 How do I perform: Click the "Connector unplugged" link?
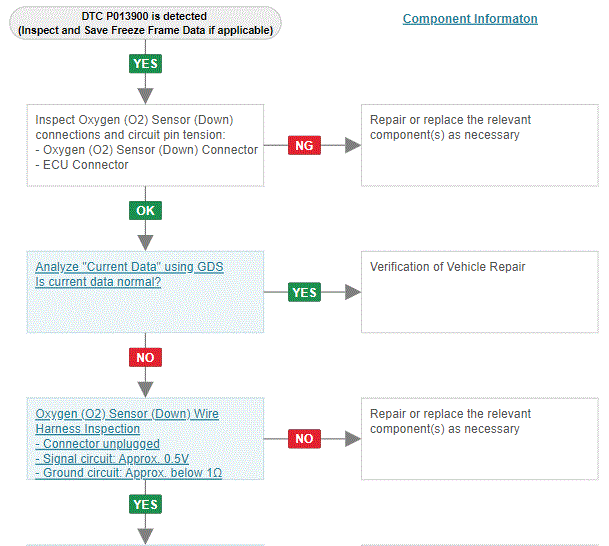(97, 443)
